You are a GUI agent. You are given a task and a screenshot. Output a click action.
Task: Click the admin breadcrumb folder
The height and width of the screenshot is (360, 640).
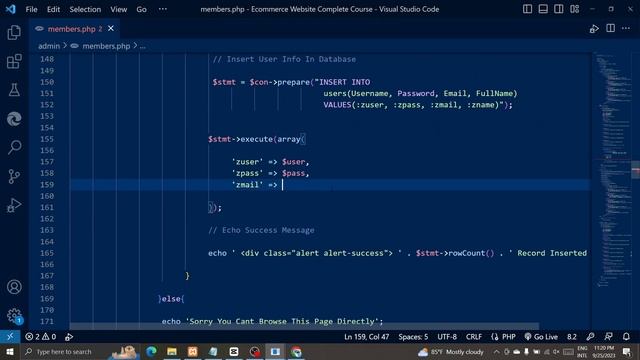click(x=49, y=46)
